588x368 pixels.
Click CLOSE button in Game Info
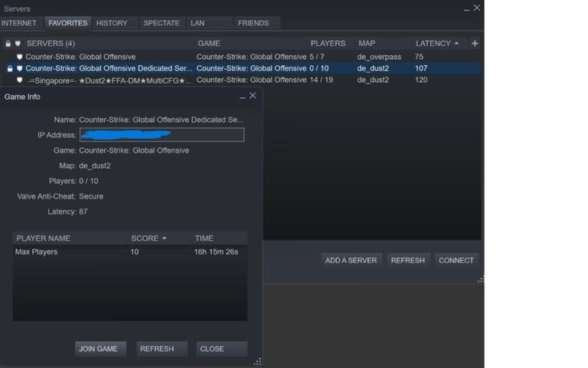click(x=221, y=349)
